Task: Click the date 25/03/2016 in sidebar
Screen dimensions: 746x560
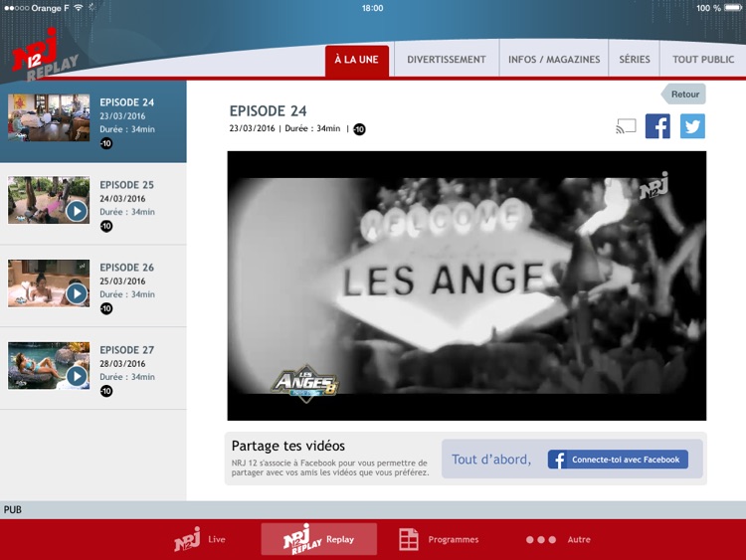Action: coord(122,281)
